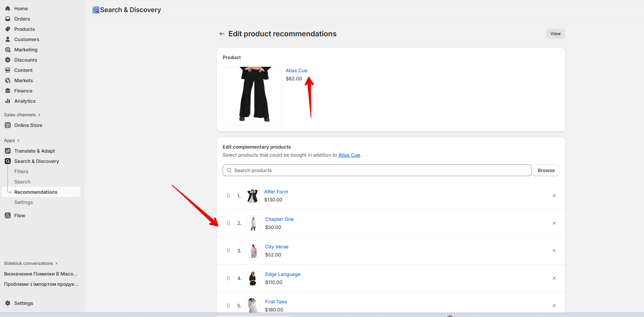Click the Browse button
The image size is (644, 317).
546,170
